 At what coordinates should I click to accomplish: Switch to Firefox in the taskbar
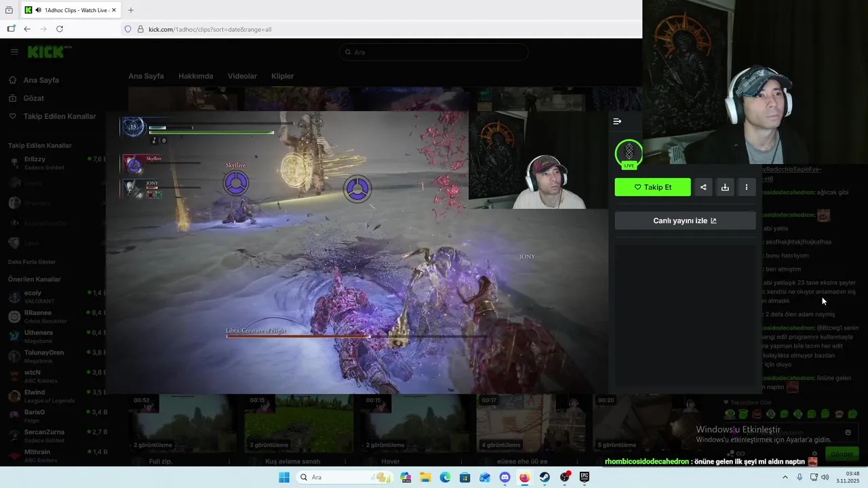[x=524, y=477]
